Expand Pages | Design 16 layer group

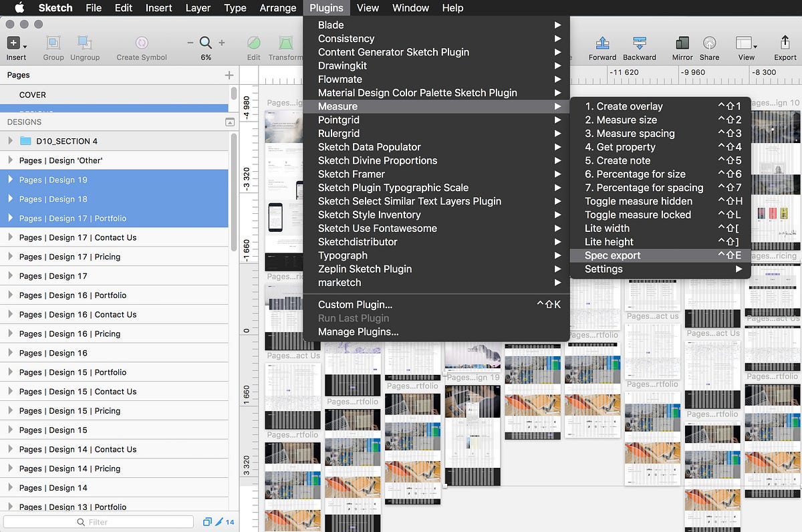(x=10, y=353)
